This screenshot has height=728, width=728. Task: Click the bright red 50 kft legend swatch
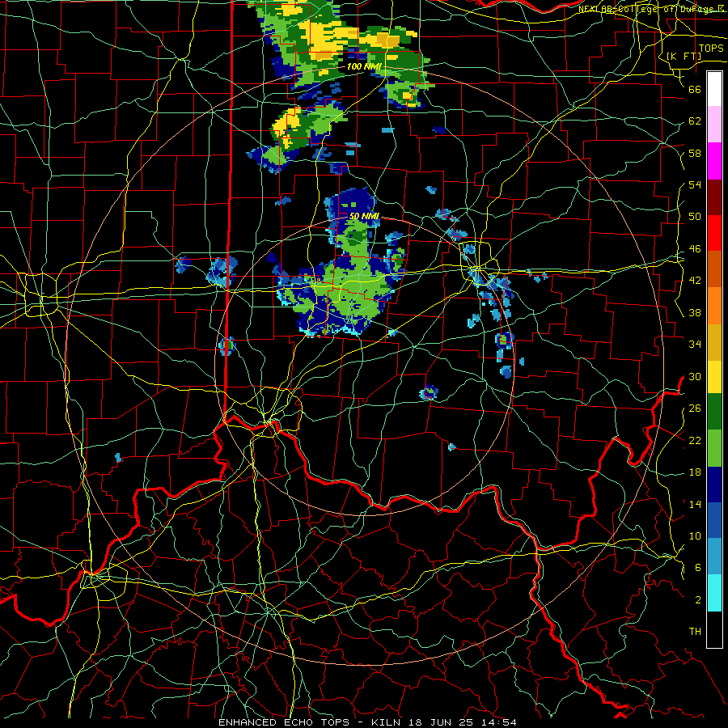pos(714,233)
